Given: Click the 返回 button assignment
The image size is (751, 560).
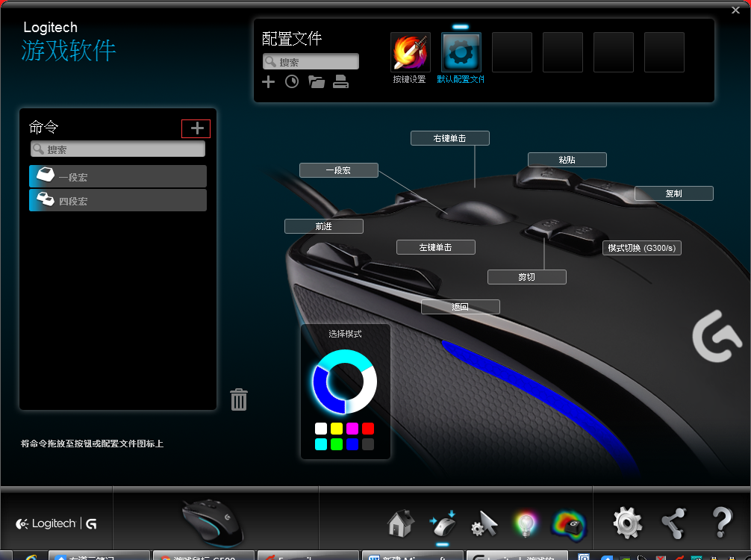Looking at the screenshot, I should point(461,307).
